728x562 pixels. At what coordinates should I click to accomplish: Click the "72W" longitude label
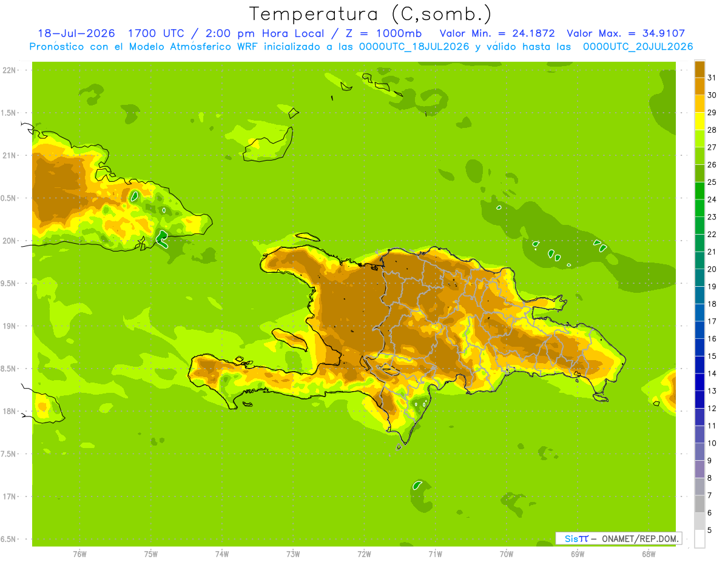(364, 554)
